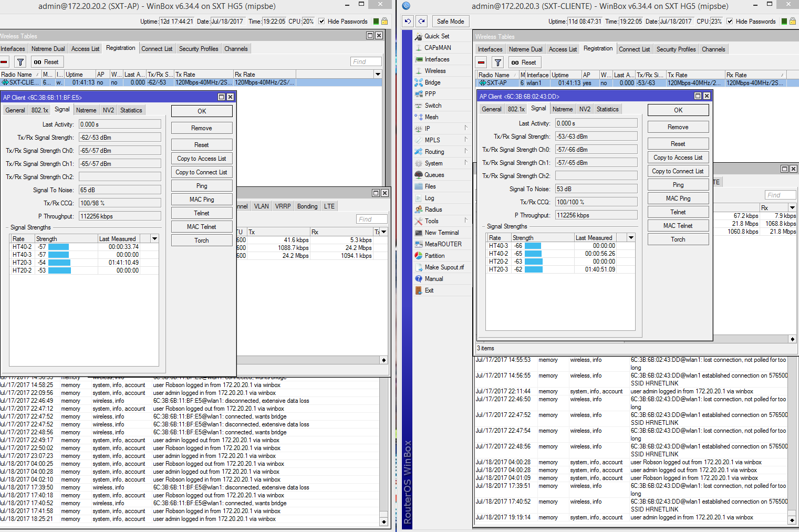The width and height of the screenshot is (799, 532).
Task: Open the Queues item in sidebar
Action: click(434, 175)
